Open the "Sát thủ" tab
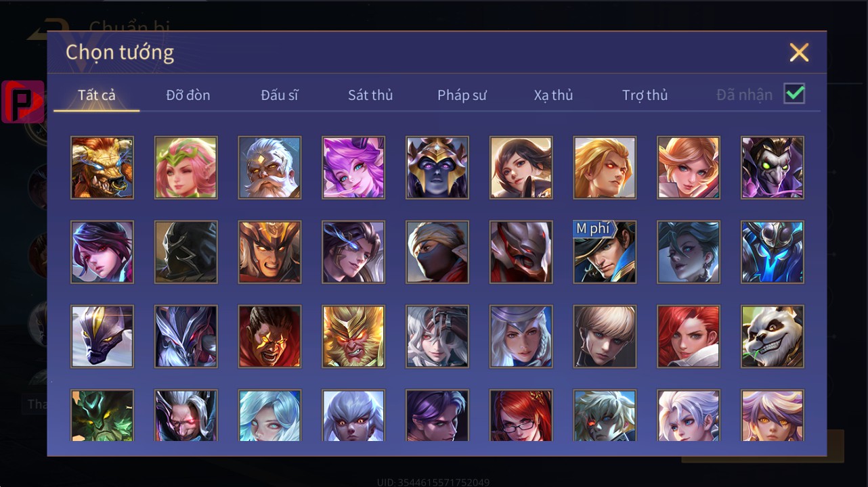The height and width of the screenshot is (487, 868). click(x=370, y=95)
